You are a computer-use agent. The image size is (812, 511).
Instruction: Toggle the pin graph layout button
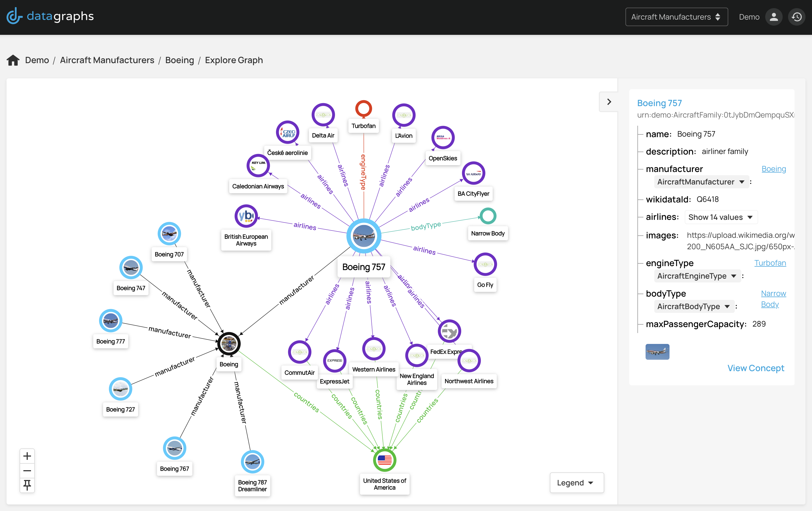click(x=27, y=485)
